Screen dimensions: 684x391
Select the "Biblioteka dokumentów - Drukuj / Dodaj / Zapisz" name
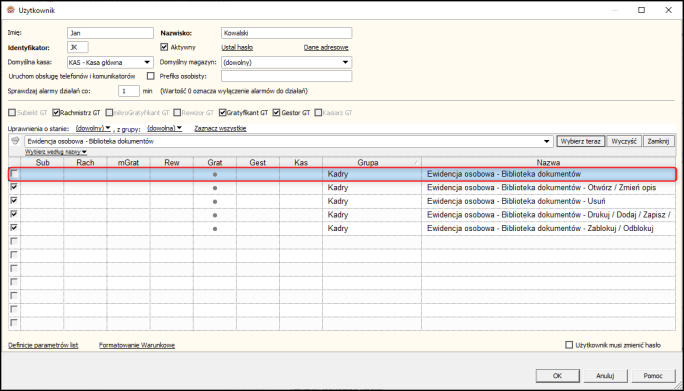549,215
